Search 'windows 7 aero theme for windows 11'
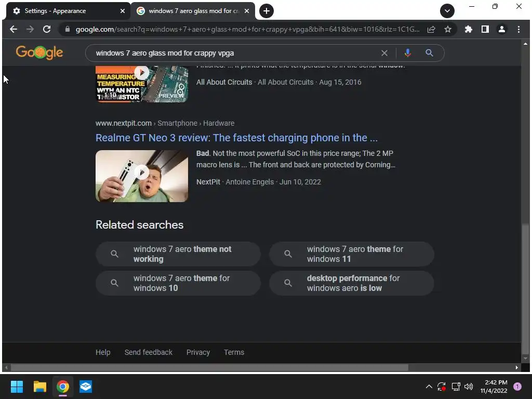 tap(352, 254)
